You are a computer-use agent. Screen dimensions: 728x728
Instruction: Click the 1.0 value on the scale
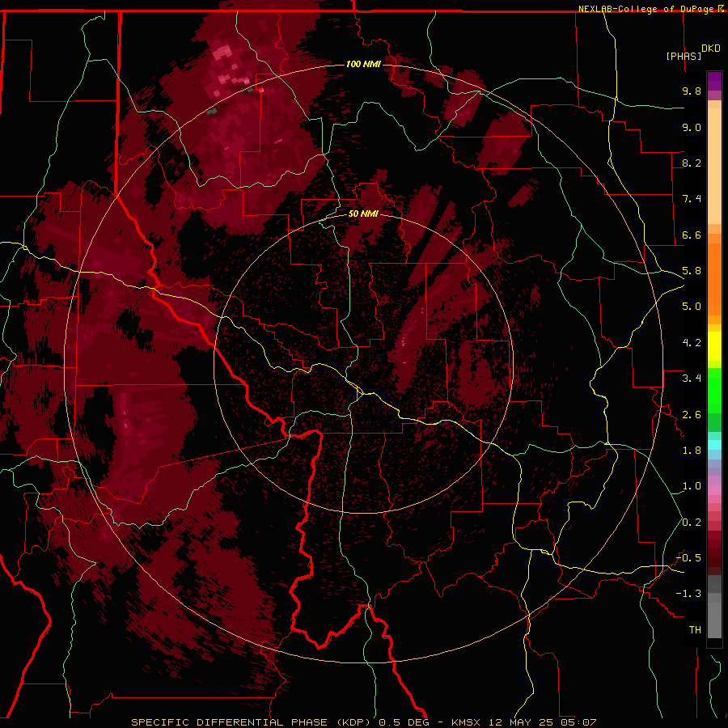click(692, 486)
